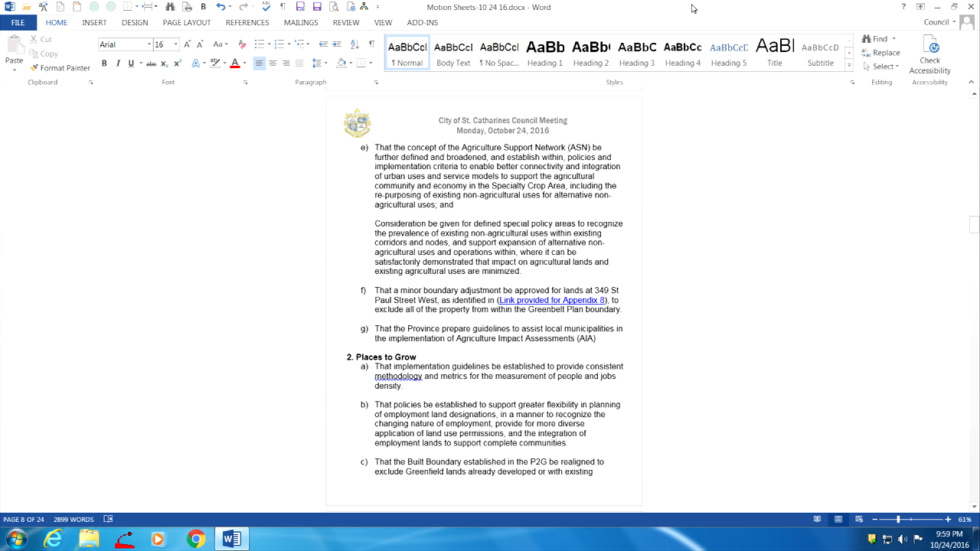Toggle Strikethrough formatting
This screenshot has height=551, width=980.
151,64
